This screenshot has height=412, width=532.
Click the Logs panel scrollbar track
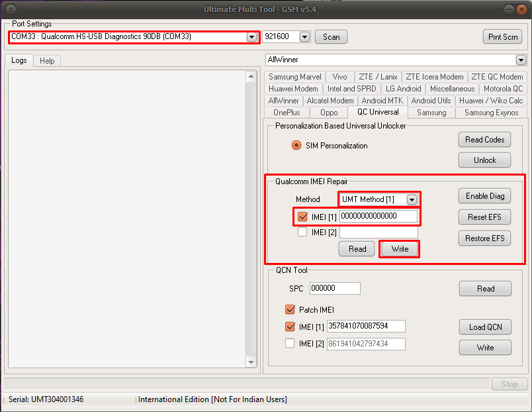251,219
